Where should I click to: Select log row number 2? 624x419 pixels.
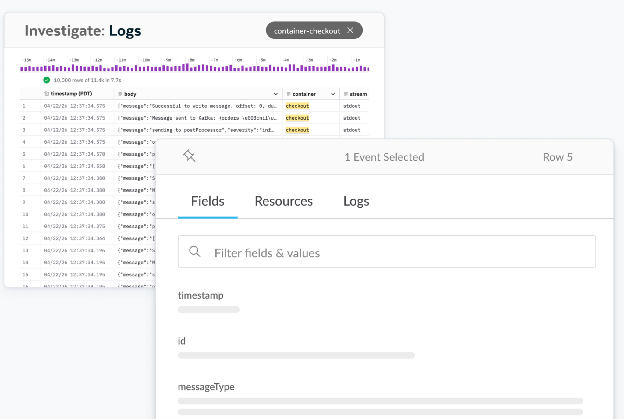[x=24, y=118]
